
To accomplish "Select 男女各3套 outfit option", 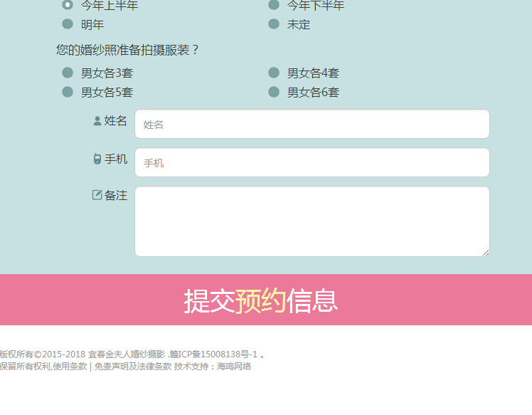I will click(68, 73).
